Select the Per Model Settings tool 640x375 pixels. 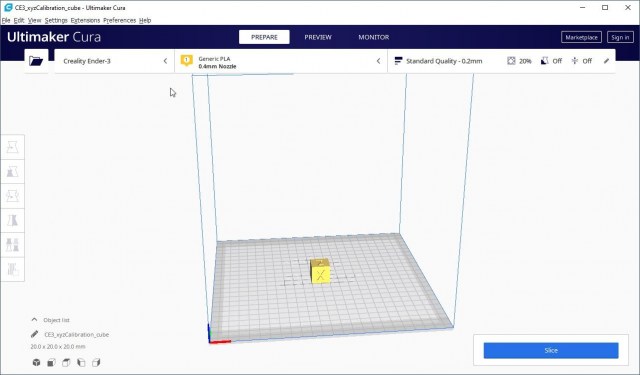pyautogui.click(x=13, y=245)
